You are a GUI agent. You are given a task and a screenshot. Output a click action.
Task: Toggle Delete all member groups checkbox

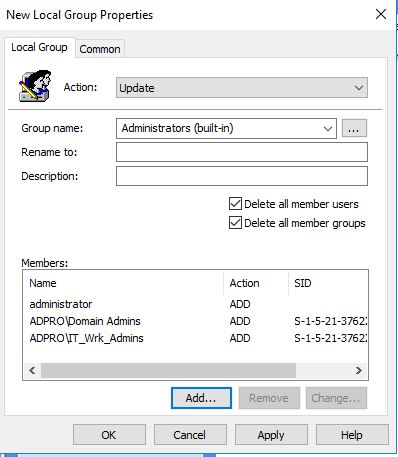(235, 223)
